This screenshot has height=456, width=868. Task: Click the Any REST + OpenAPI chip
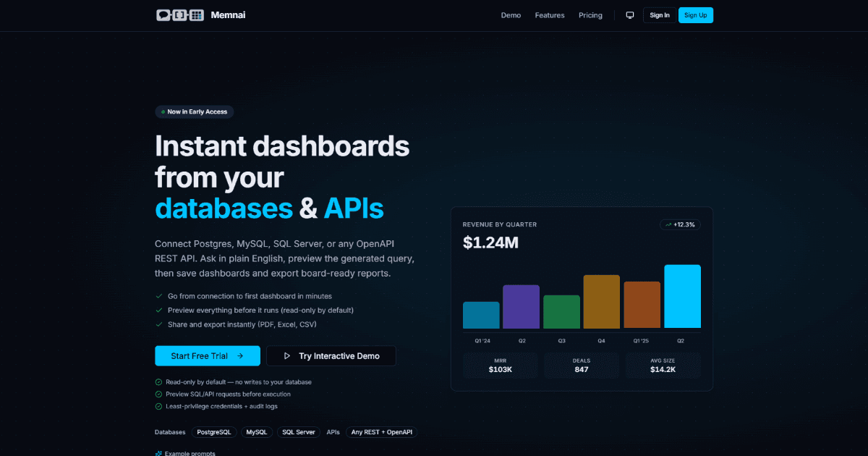tap(381, 432)
